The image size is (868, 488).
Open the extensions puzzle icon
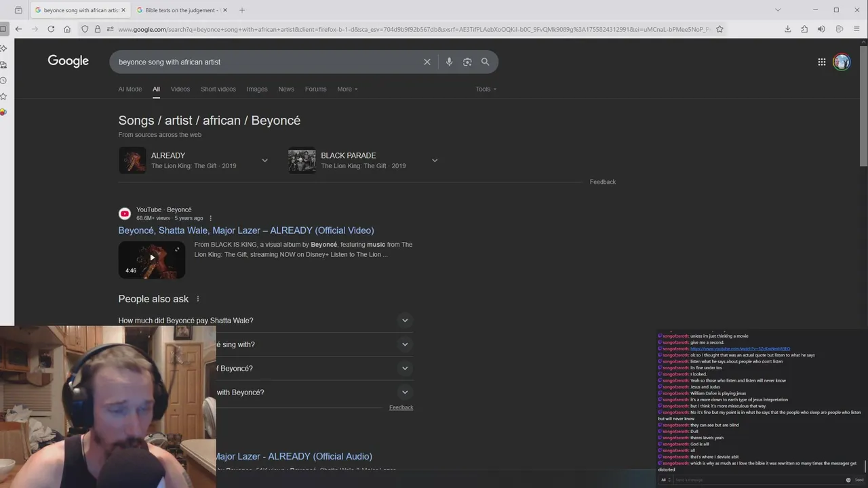click(804, 29)
